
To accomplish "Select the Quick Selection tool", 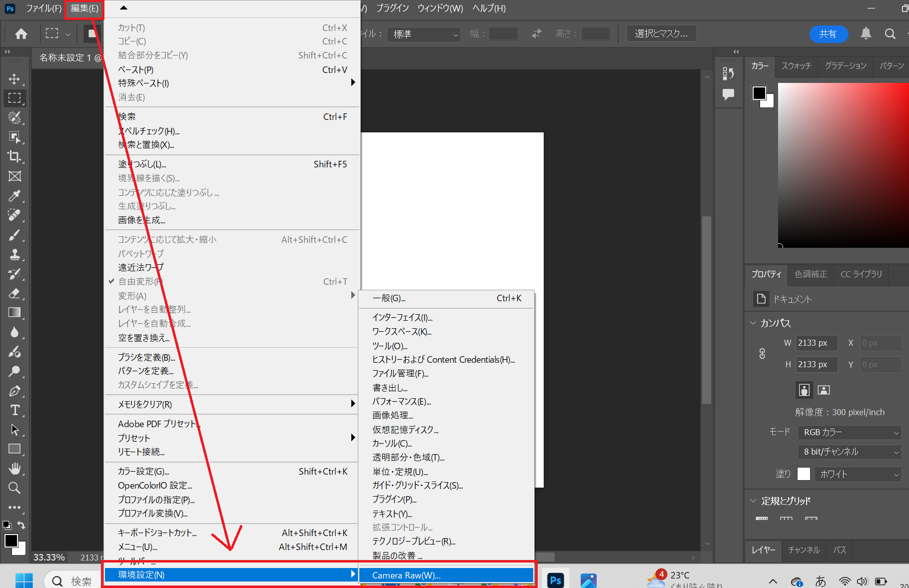I will coord(14,117).
